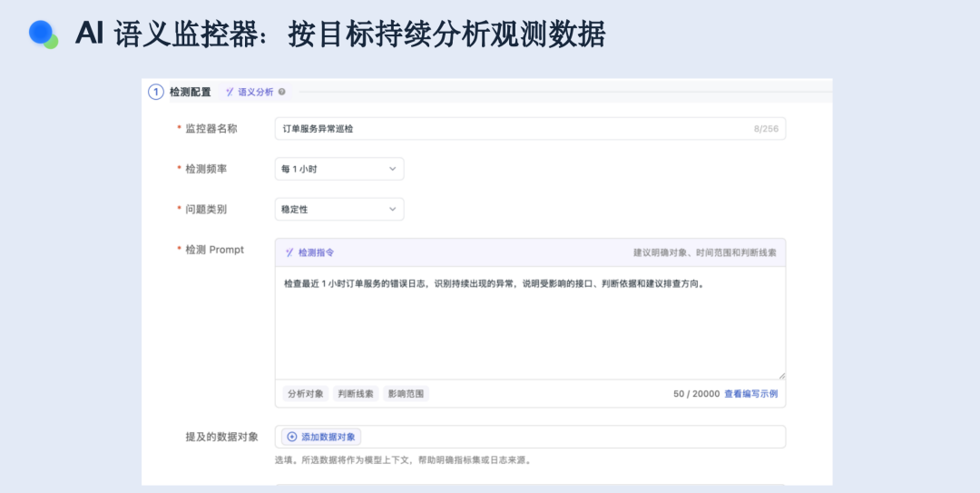Click the 监控器名称 input field
Image resolution: width=980 pixels, height=493 pixels.
tap(530, 129)
